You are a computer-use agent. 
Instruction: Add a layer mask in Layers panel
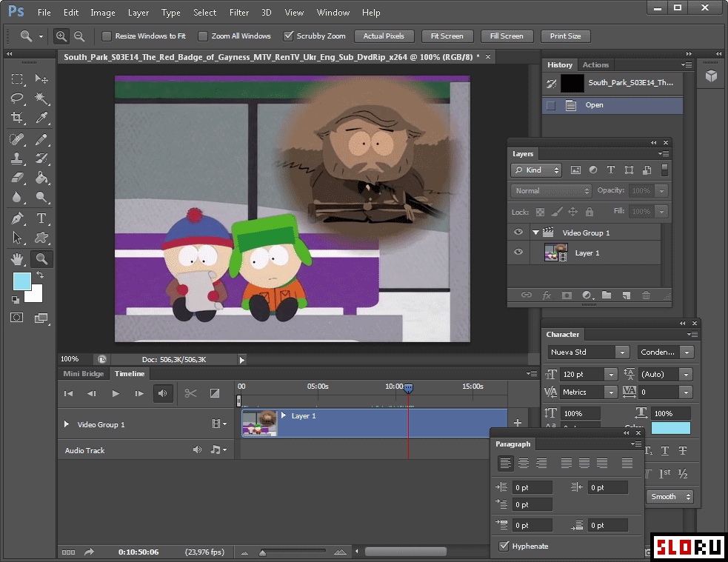(567, 295)
